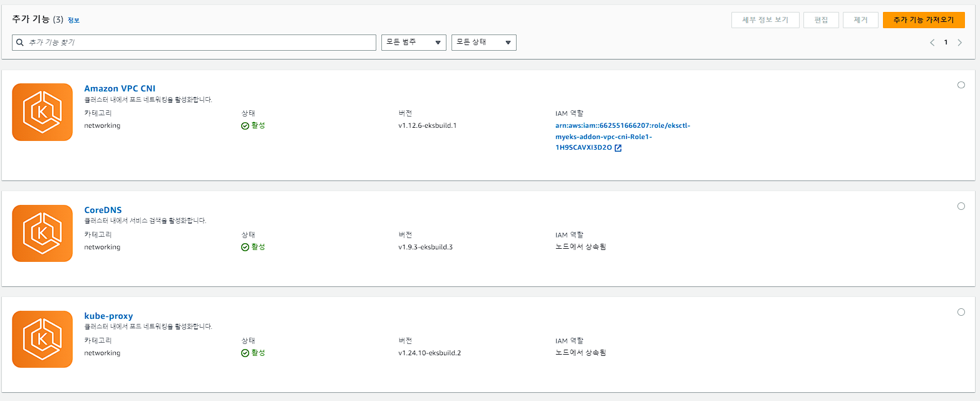Image resolution: width=980 pixels, height=401 pixels.
Task: Click the 제거 button
Action: (860, 20)
